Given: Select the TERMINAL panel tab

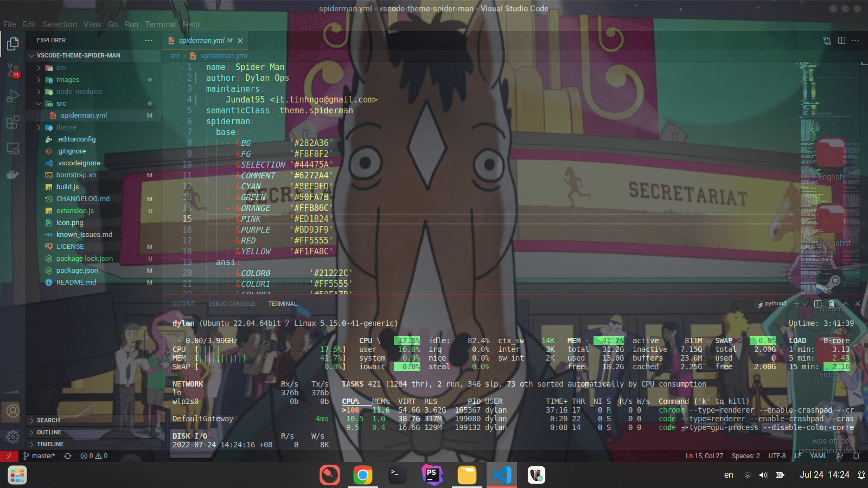Looking at the screenshot, I should tap(283, 304).
